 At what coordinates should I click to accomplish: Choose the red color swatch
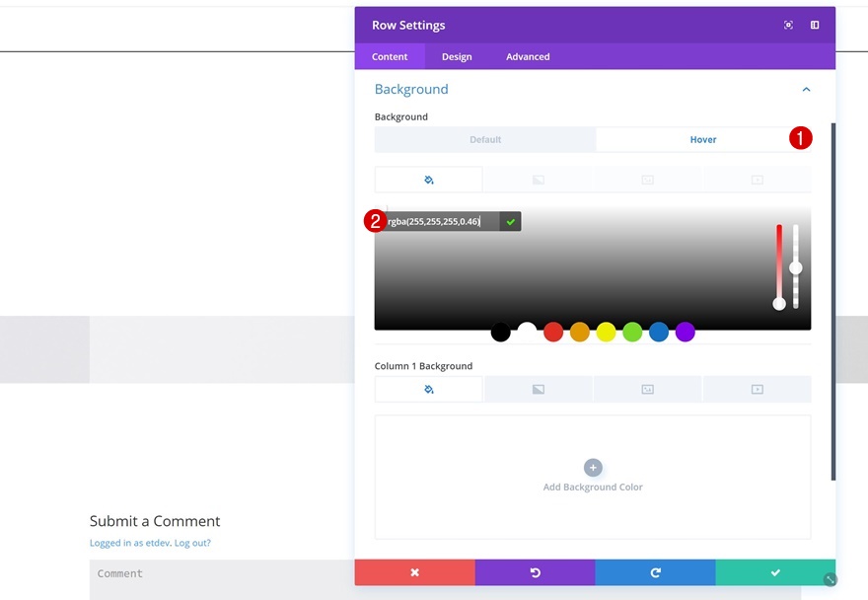[x=553, y=333]
